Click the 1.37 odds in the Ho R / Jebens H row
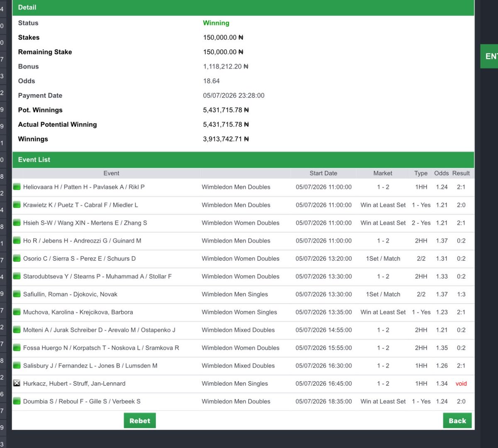 [442, 241]
